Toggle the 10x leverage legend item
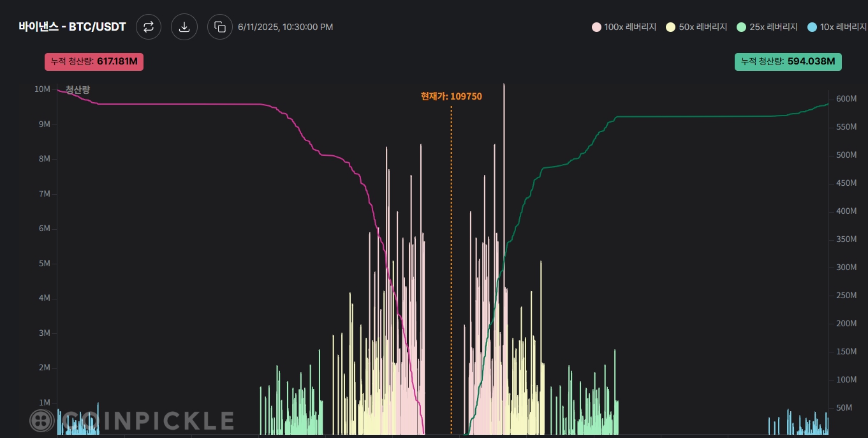Screen dimensions: 868x438 (837, 27)
